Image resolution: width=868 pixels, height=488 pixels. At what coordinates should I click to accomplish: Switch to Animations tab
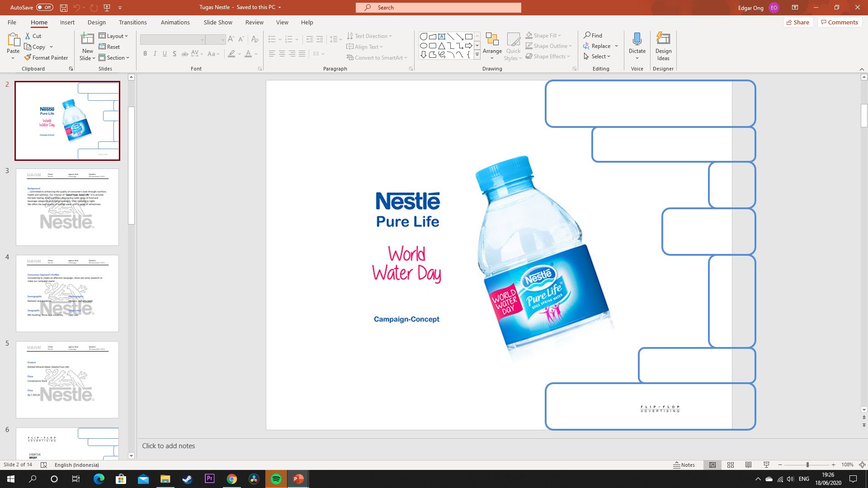pyautogui.click(x=175, y=22)
